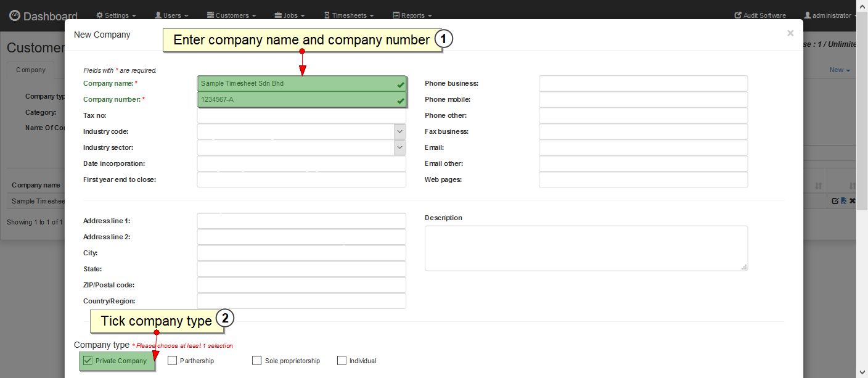Expand the Industry code dropdown
Viewport: 868px width, 378px height.
[400, 131]
